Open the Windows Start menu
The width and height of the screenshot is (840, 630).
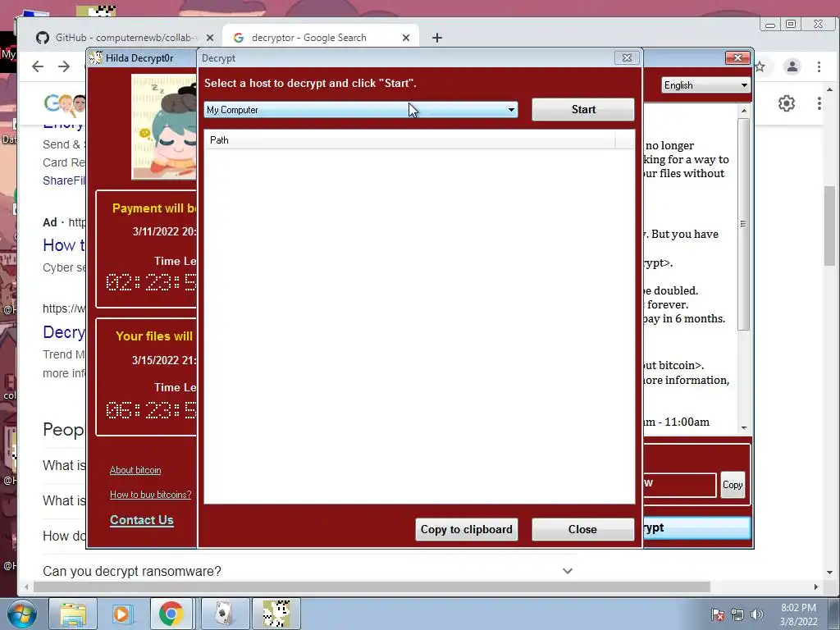coord(21,614)
